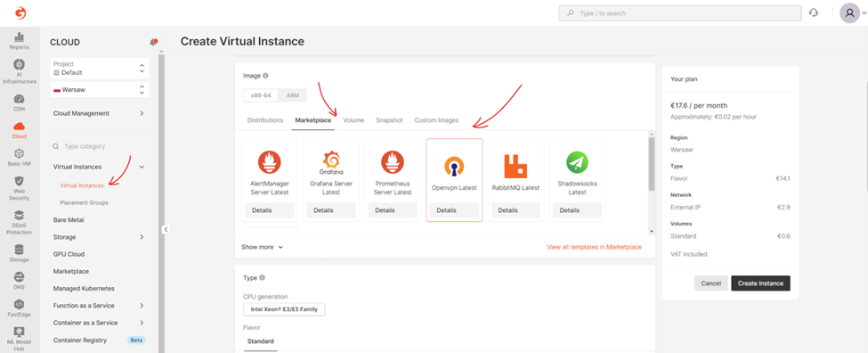Choose x86-64 architecture
The image size is (868, 353).
click(261, 95)
